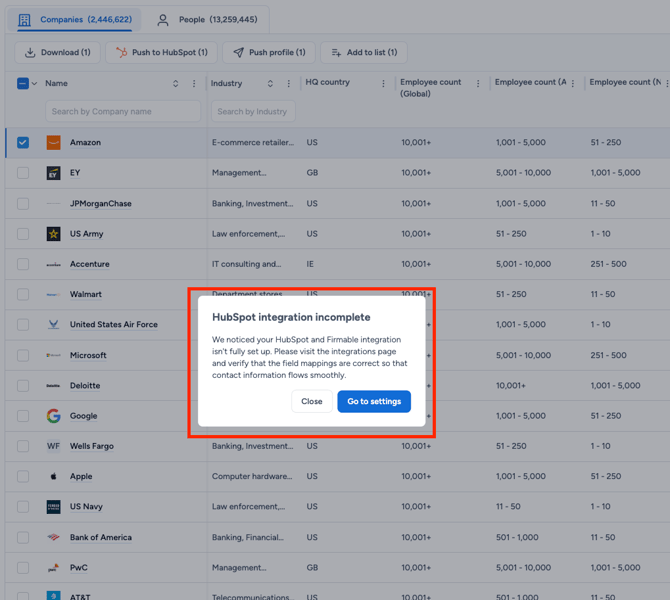Screen dimensions: 670x600
Task: Open the Accenture company link
Action: click(90, 264)
